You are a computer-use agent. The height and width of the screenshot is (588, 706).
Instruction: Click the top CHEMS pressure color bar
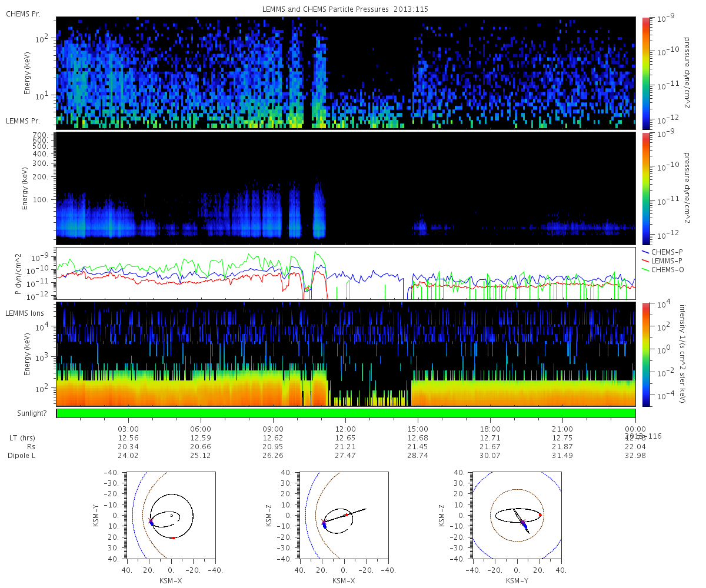646,73
